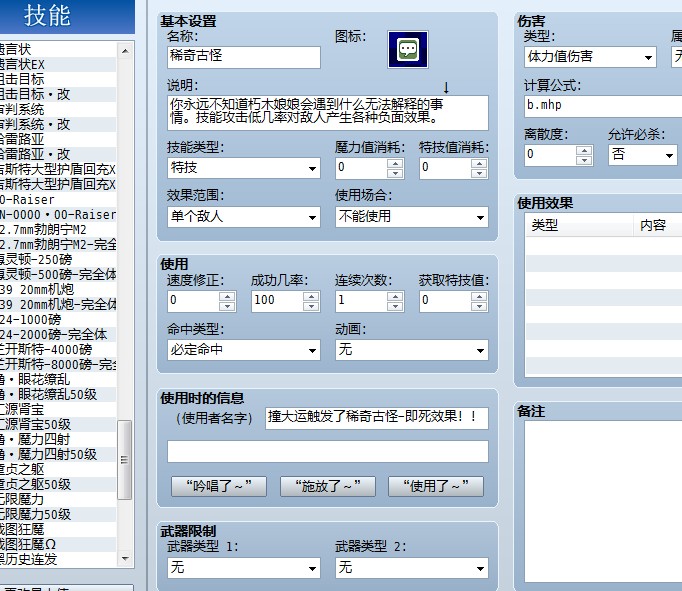The width and height of the screenshot is (682, 591).
Task: Open the 武器类型 1 dropdown
Action: click(x=244, y=568)
